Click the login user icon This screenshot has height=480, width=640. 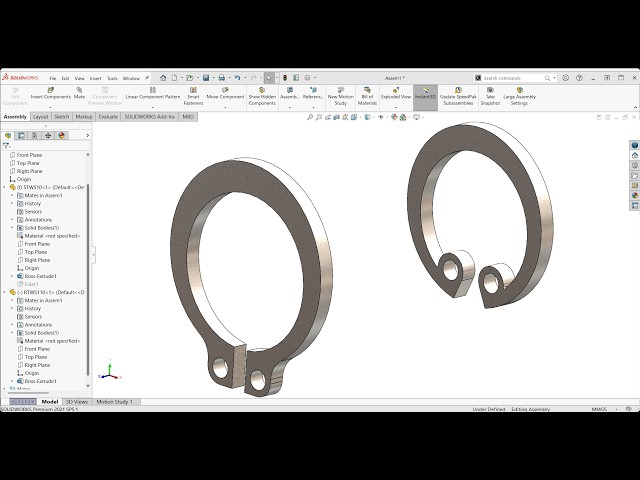click(565, 78)
